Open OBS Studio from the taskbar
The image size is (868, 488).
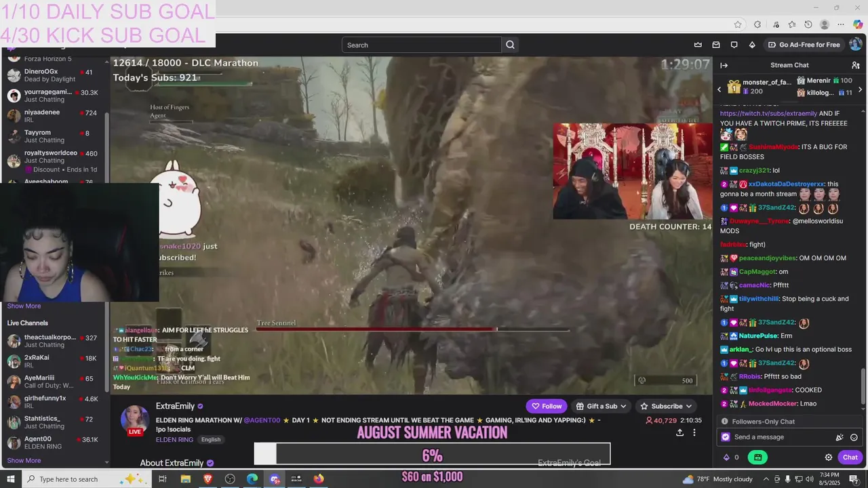[230, 479]
